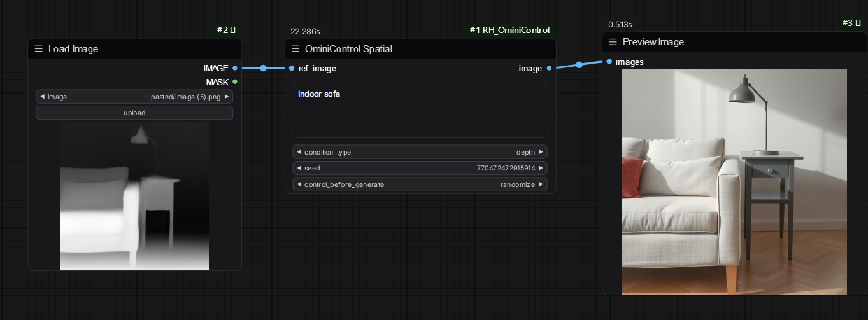Switch condition_type to previous option arrow
868x320 pixels.
click(x=299, y=152)
